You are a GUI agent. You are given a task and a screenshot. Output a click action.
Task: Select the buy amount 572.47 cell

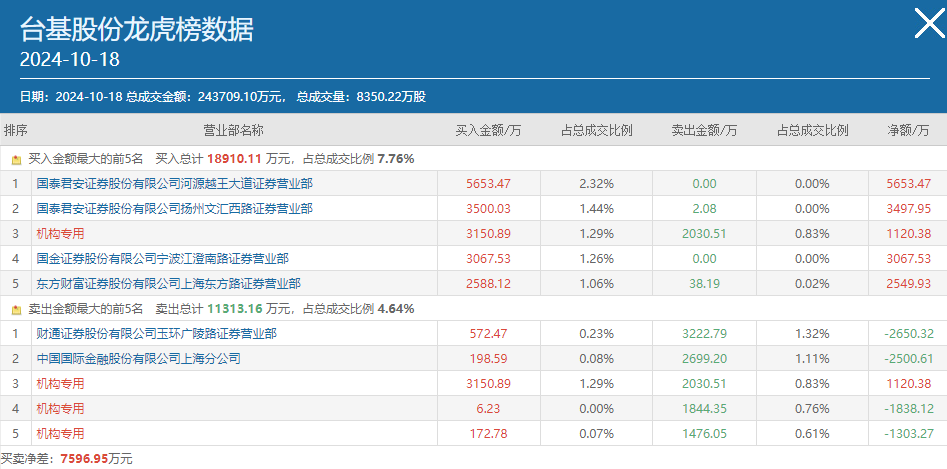click(x=489, y=333)
